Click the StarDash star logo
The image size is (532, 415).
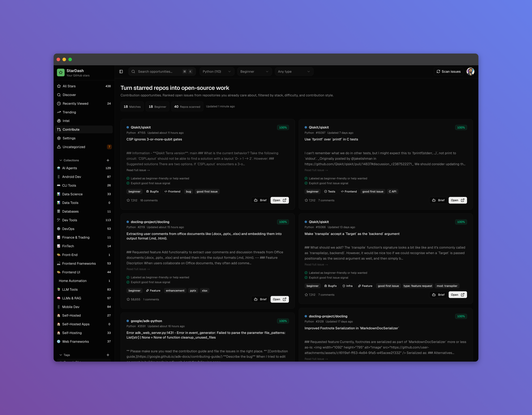point(61,72)
